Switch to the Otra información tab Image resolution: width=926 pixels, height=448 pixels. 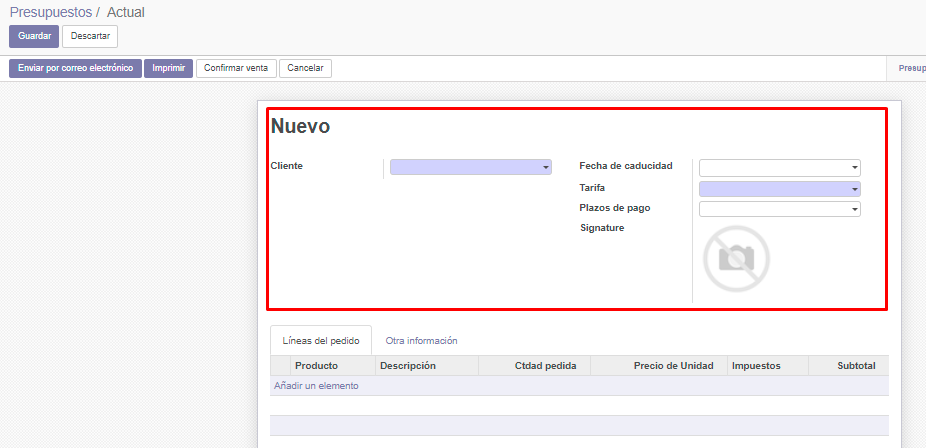pos(421,341)
